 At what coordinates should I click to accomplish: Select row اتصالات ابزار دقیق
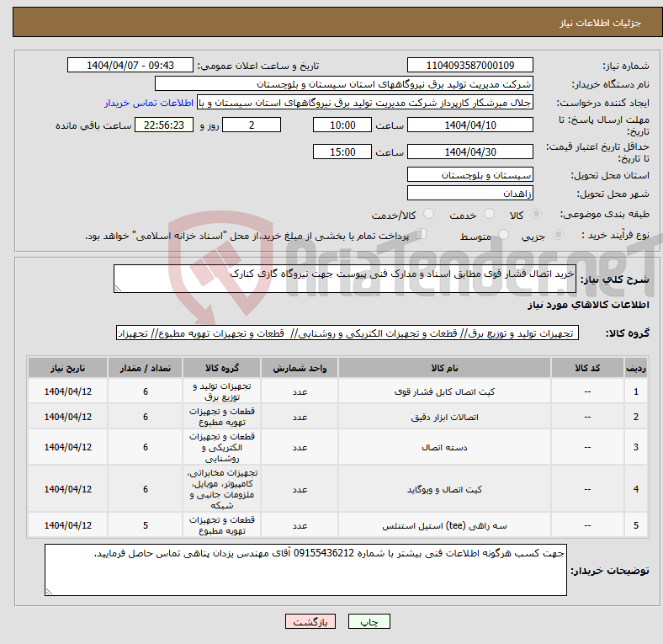pos(337,417)
